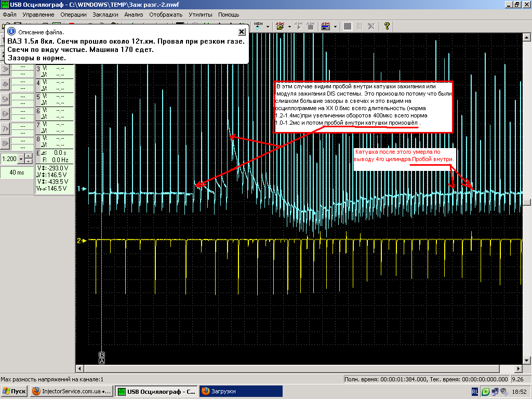Click the open-folder ABC comments icon
Screen dimensions: 532x399
click(x=280, y=26)
